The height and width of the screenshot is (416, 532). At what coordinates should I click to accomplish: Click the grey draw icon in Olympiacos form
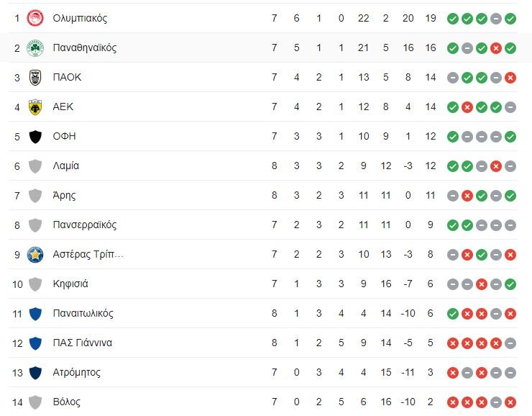click(x=496, y=19)
